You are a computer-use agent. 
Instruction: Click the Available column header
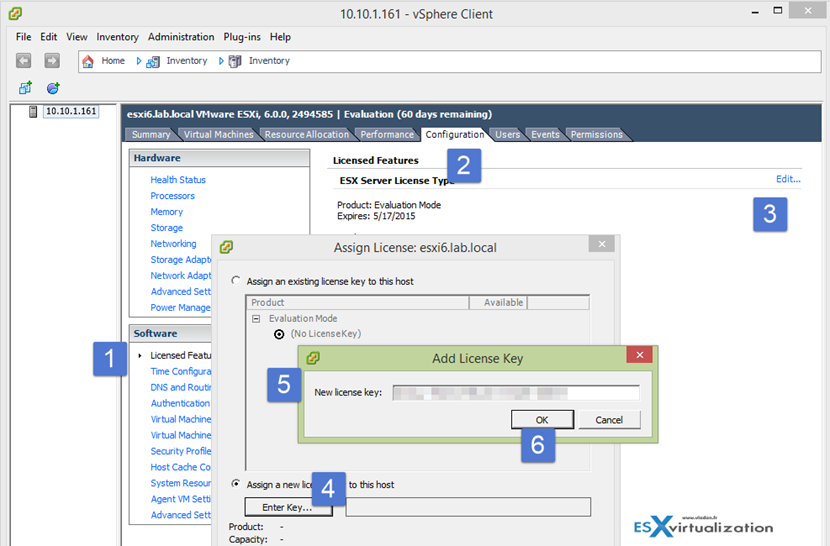498,302
